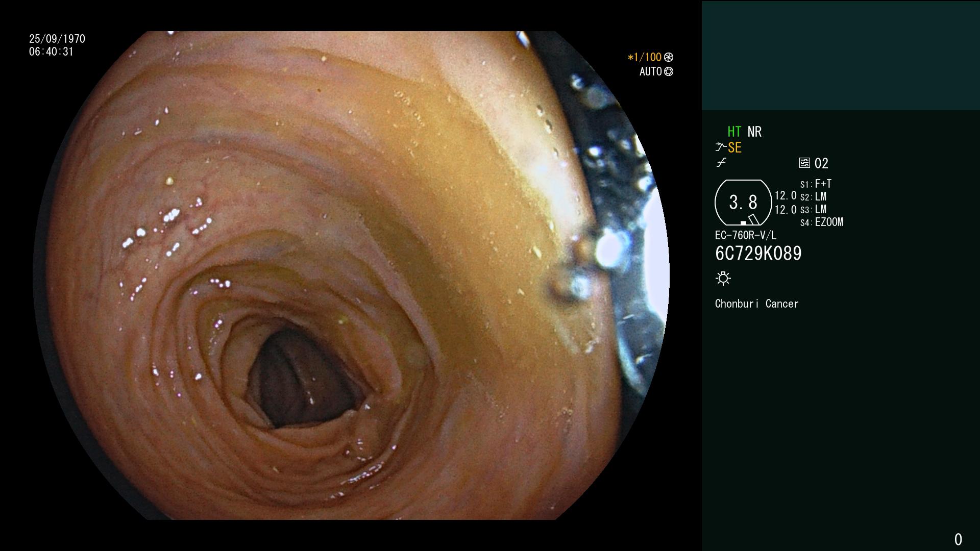Click the preset number 02
This screenshot has width=980, height=551.
point(821,163)
